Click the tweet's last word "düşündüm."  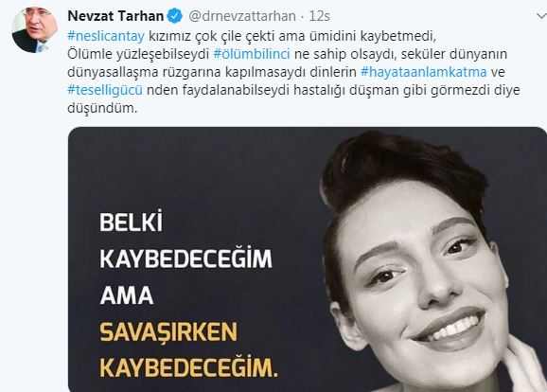102,108
